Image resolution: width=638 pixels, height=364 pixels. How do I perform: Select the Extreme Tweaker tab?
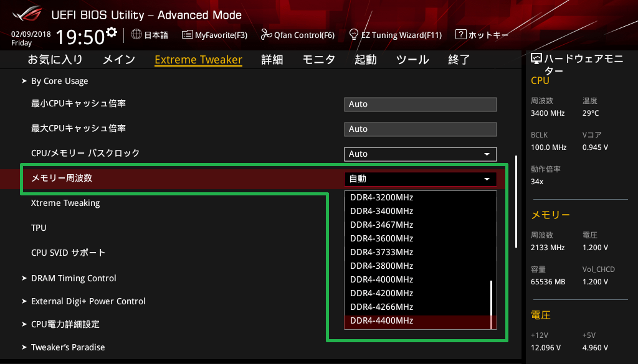(199, 60)
